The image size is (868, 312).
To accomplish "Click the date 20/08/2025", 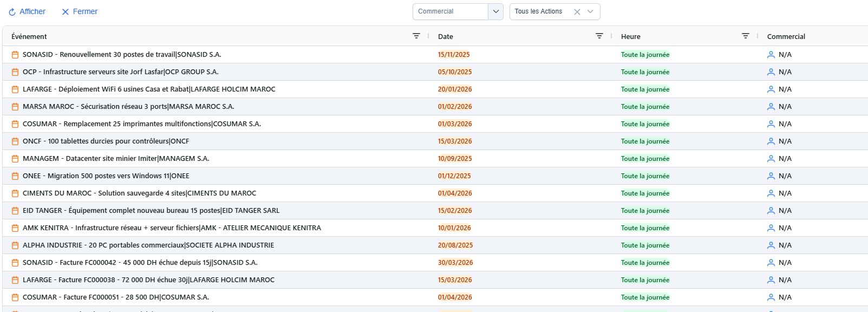I will point(455,245).
